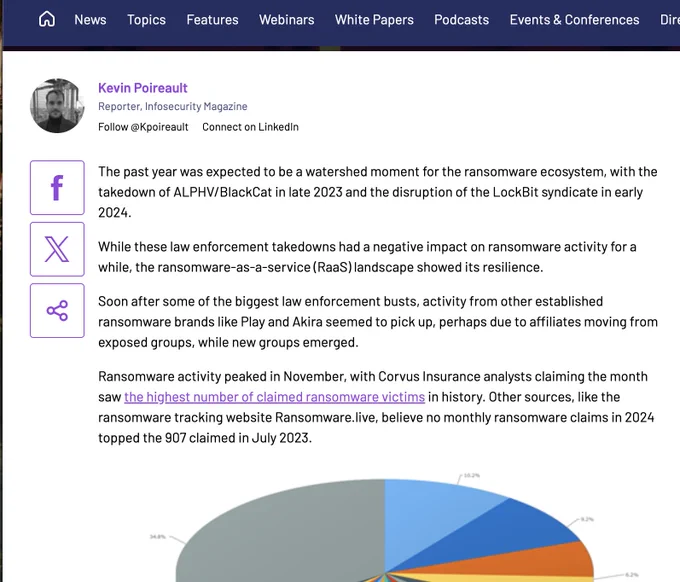Click the Home icon in navigation bar
This screenshot has height=582, width=680.
(47, 19)
